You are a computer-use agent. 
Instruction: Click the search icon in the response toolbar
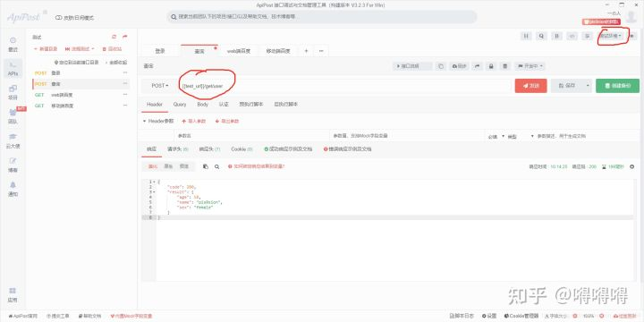pyautogui.click(x=216, y=166)
